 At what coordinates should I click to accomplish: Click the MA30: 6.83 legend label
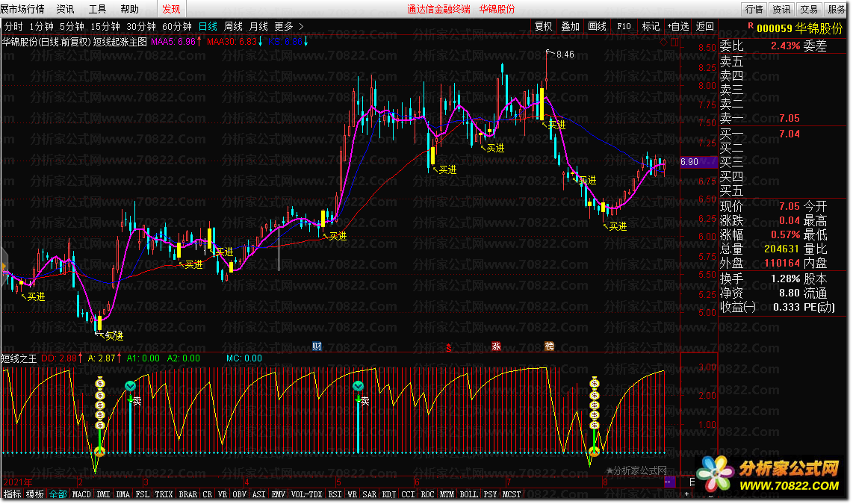pyautogui.click(x=232, y=41)
